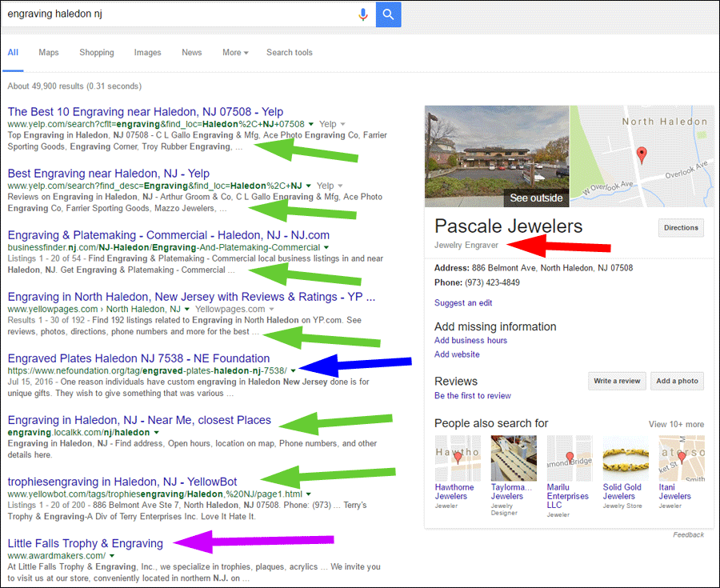Click the blue magnifier search button
Screen dimensions: 720x588
point(389,14)
